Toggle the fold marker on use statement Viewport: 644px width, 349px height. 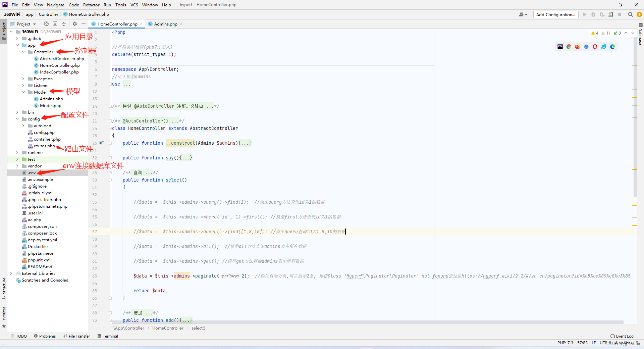click(x=110, y=84)
